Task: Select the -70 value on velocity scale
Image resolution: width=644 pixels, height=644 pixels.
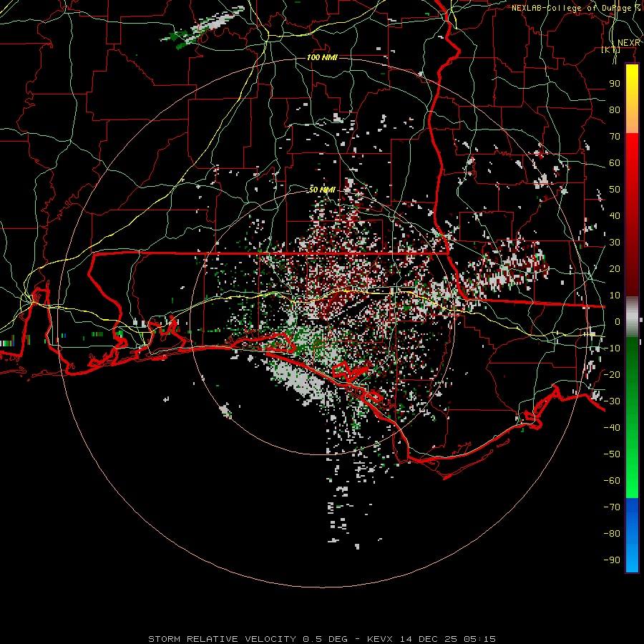Action: tap(612, 507)
